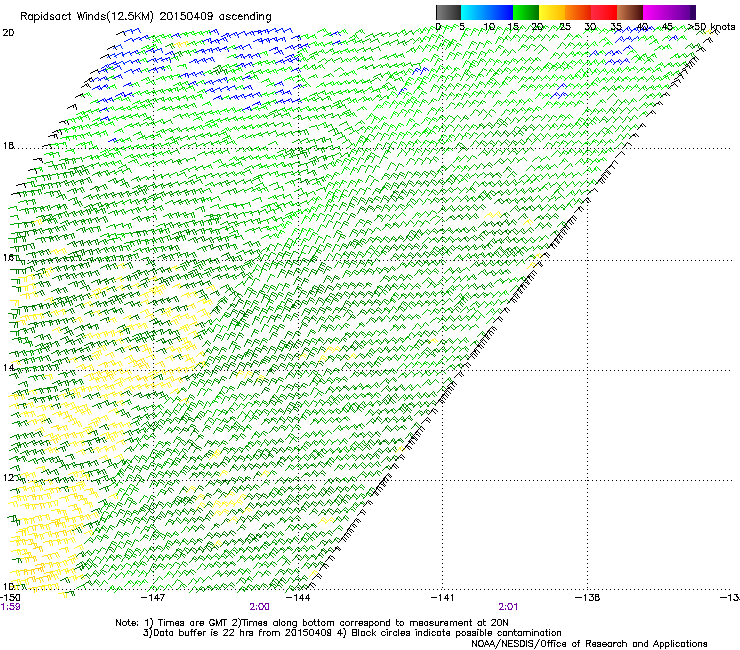Click the yellow 20-25 knots legend color
740x650 pixels.
(x=552, y=12)
